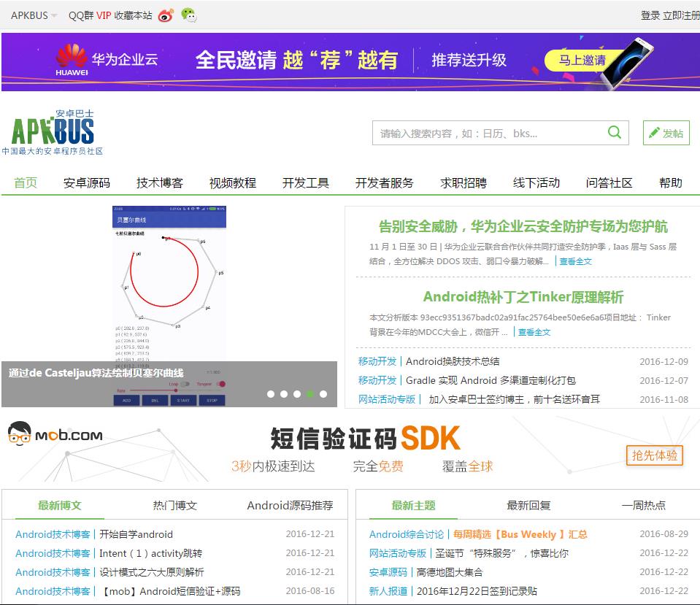Image resolution: width=700 pixels, height=605 pixels.
Task: Open the Weibo icon in top bar
Action: click(x=166, y=15)
